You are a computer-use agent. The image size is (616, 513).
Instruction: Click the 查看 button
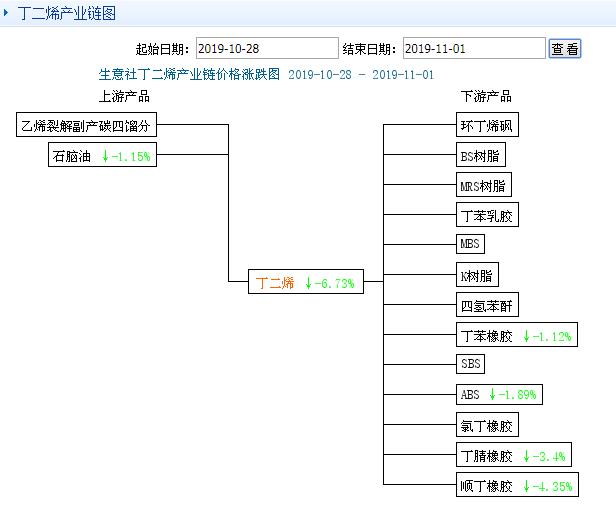tap(565, 49)
